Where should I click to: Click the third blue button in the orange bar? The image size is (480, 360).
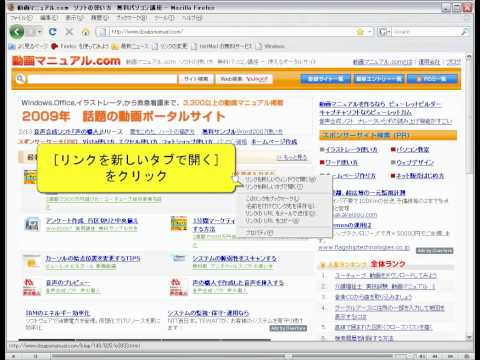point(432,79)
